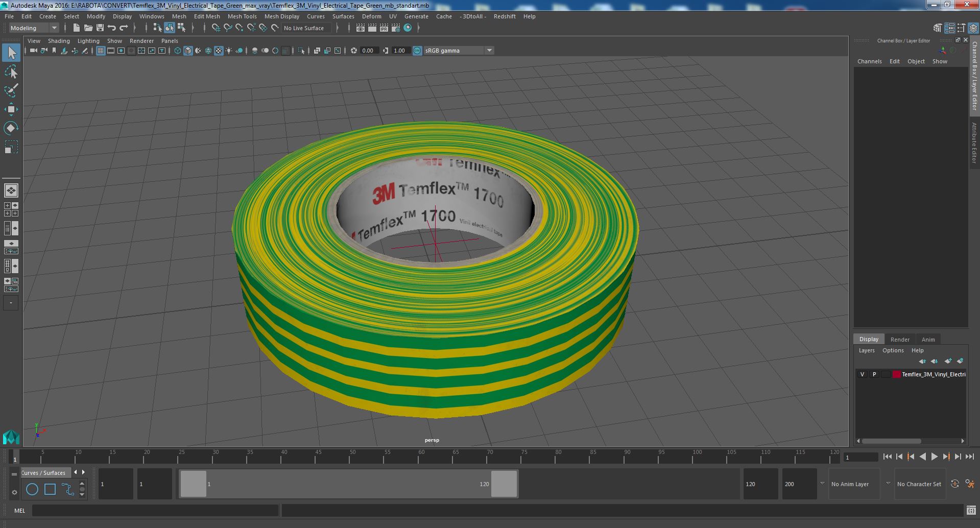The image size is (980, 528).
Task: Activate the Move tool in toolbox
Action: [x=11, y=109]
